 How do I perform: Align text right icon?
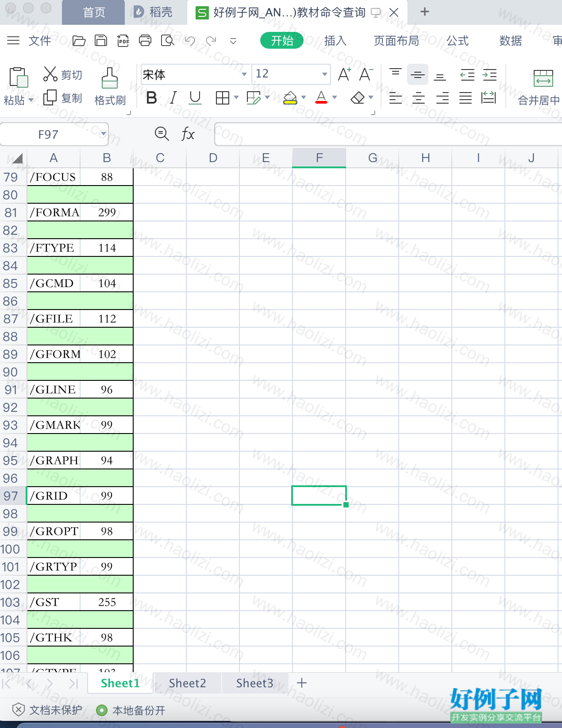click(x=442, y=97)
